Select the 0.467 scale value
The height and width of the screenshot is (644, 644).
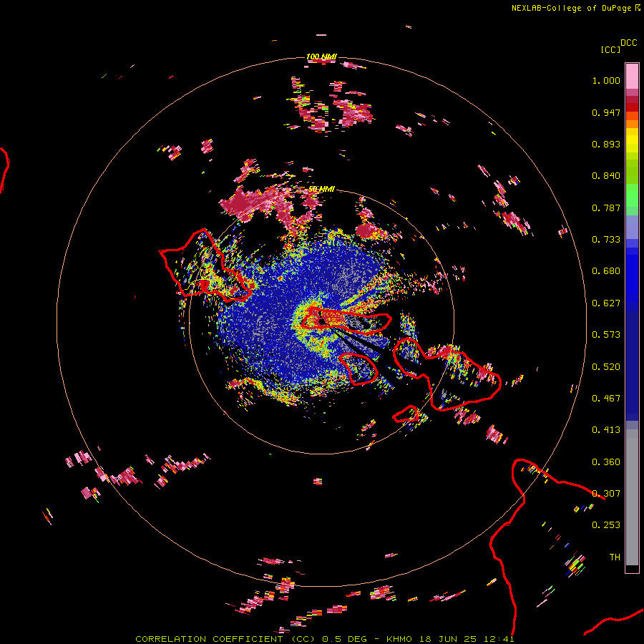[x=606, y=399]
